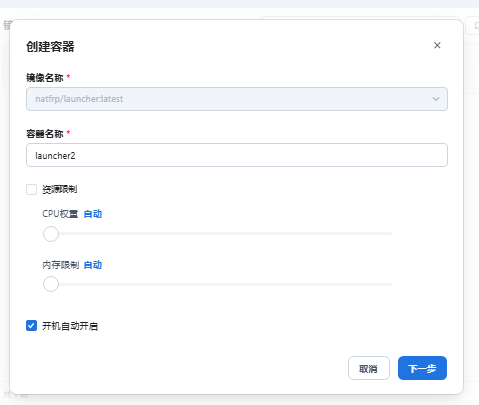Click the CPU权重 slider handle
The width and height of the screenshot is (479, 405).
point(51,234)
